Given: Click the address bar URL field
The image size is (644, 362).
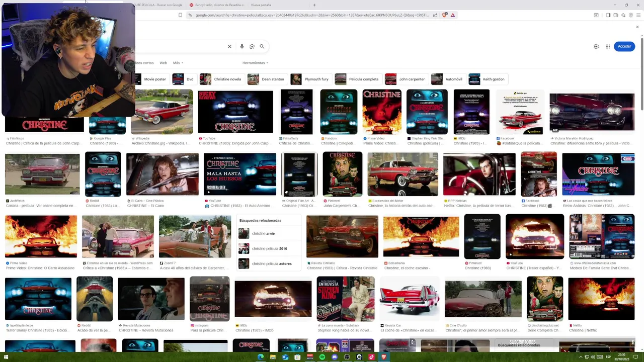Looking at the screenshot, I should point(312,15).
